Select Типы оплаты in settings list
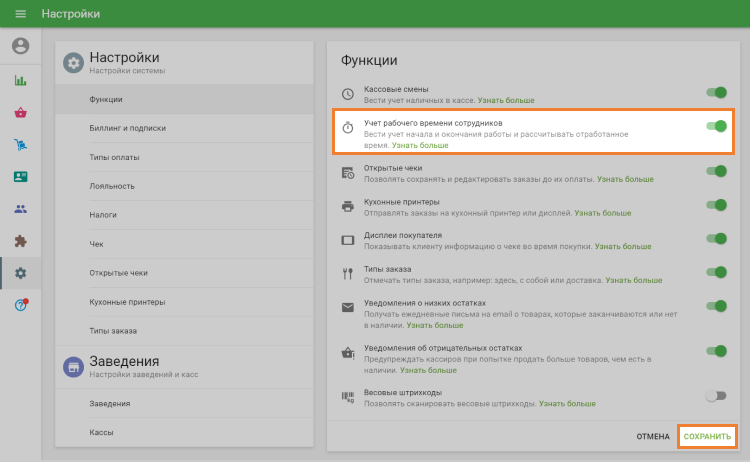The image size is (750, 462). pyautogui.click(x=114, y=157)
